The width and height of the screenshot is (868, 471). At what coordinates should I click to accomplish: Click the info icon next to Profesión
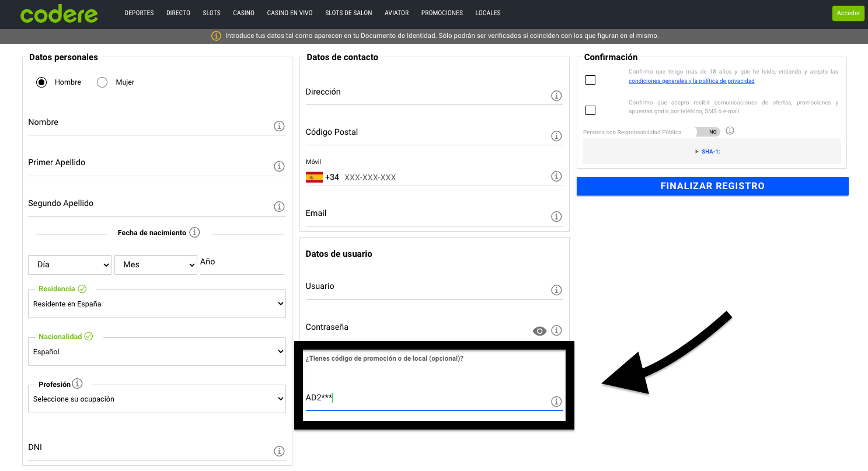(x=78, y=384)
